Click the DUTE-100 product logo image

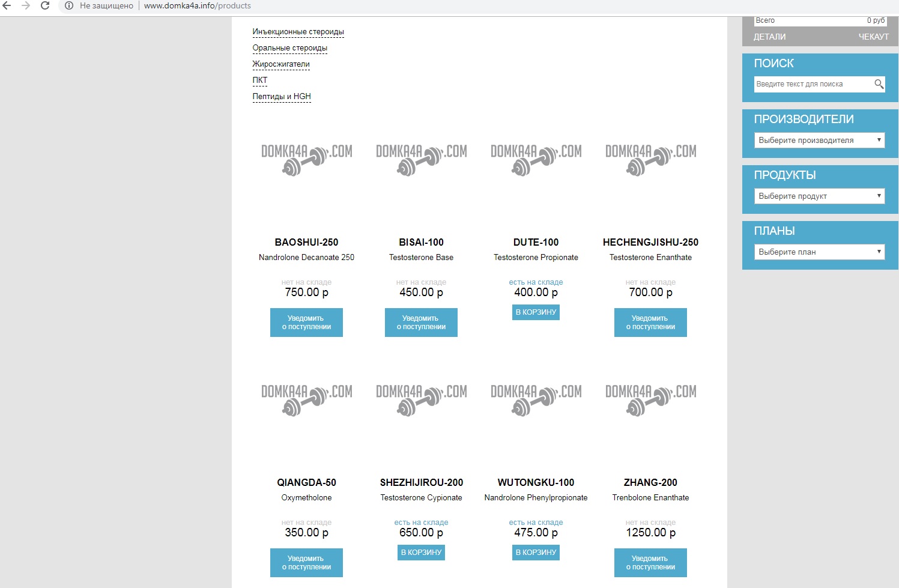536,160
